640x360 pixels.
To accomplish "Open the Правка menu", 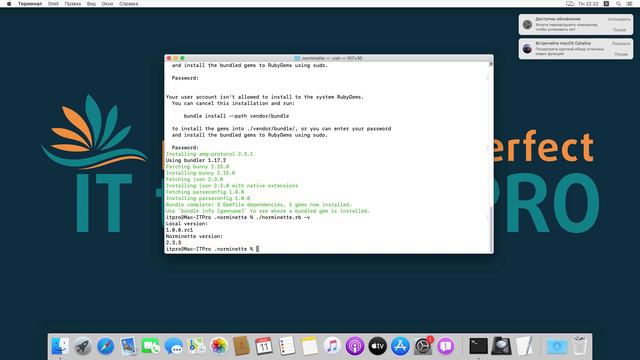I will pyautogui.click(x=73, y=4).
